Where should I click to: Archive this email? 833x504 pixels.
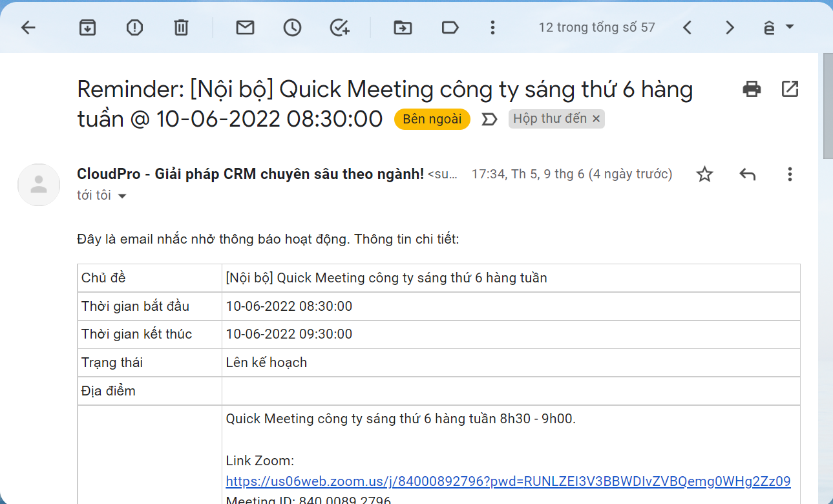(87, 27)
